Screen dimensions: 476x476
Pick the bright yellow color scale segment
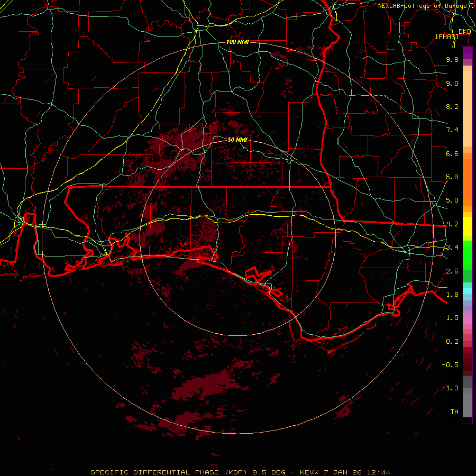click(467, 226)
